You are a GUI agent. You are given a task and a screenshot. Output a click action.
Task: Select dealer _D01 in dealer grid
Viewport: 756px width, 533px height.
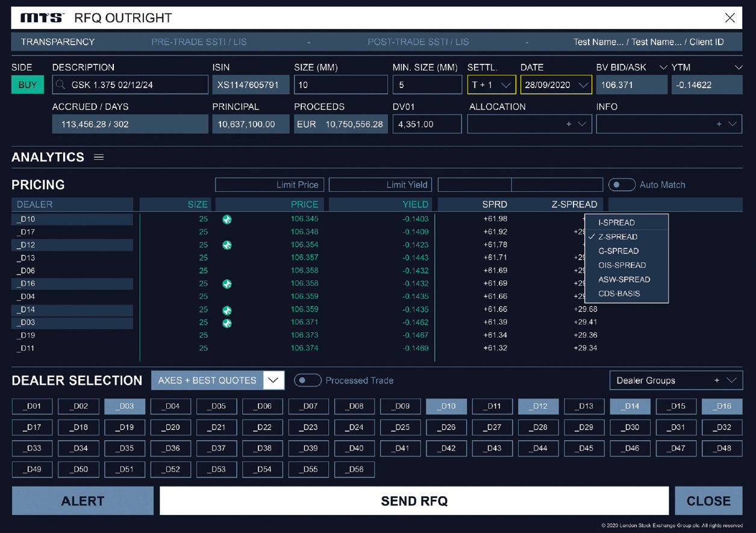coord(33,406)
